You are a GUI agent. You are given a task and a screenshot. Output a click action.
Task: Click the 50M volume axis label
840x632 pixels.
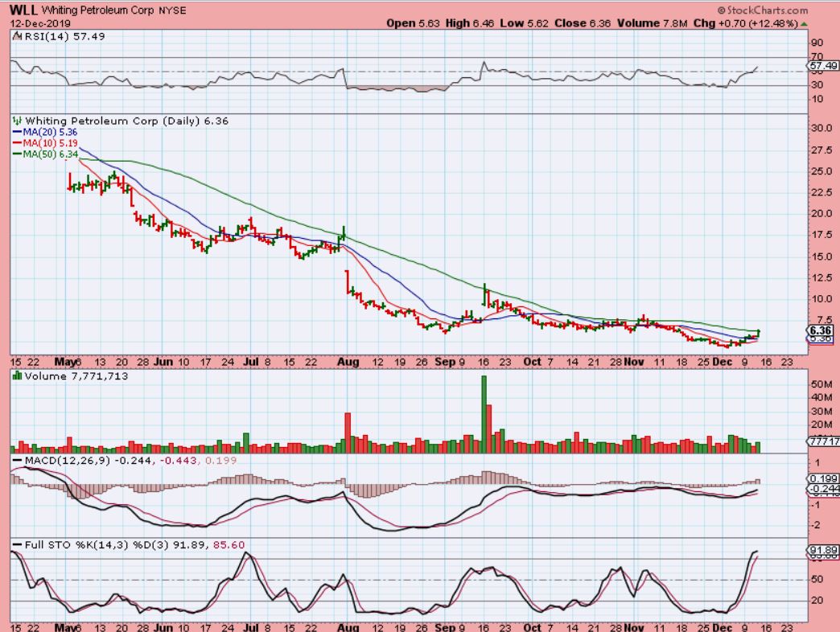click(x=821, y=384)
